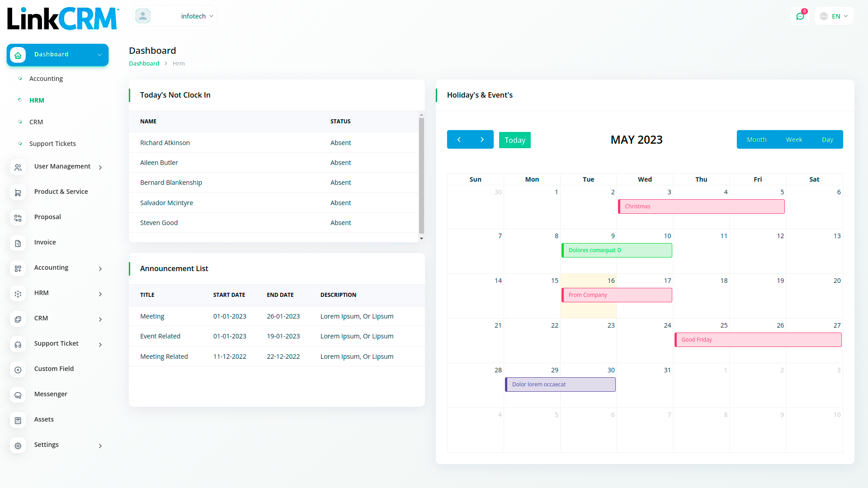Click the Not Clock In list scrollbar
Viewport: 868px width, 488px height.
[x=421, y=176]
